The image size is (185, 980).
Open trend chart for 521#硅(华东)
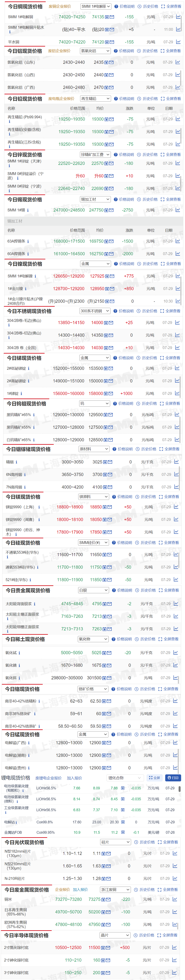(x=176, y=579)
